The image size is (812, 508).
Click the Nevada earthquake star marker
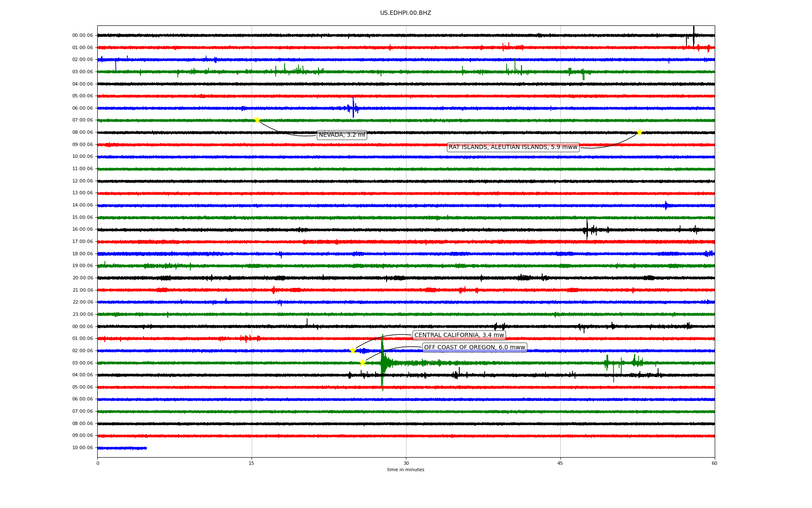click(x=257, y=120)
